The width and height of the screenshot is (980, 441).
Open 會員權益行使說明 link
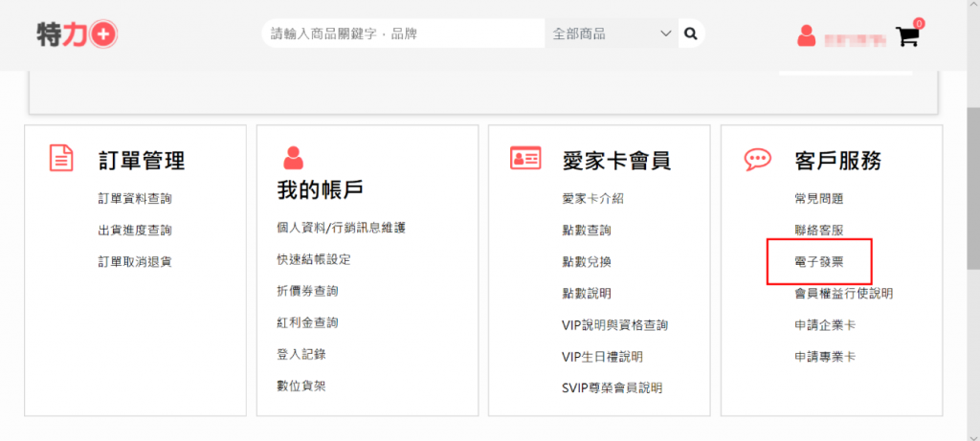[844, 293]
